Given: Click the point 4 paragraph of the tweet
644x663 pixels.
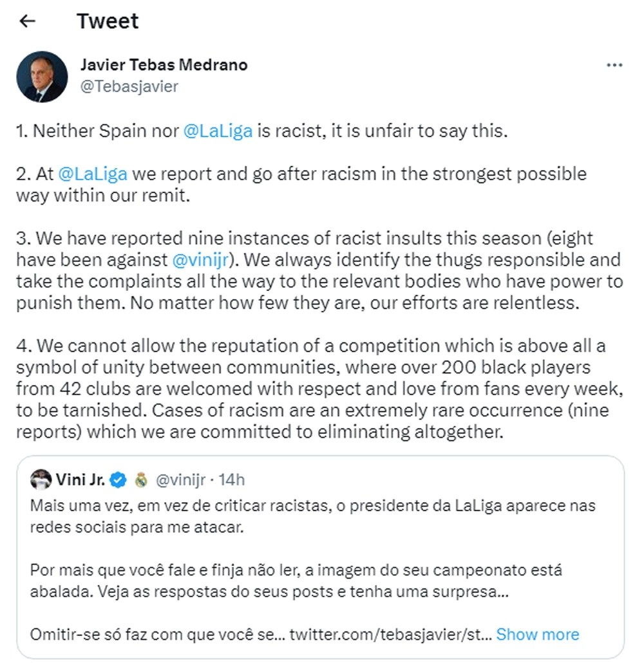Looking at the screenshot, I should coord(312,389).
